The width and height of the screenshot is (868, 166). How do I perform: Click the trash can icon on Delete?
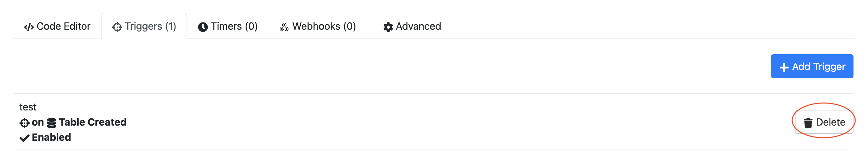(x=808, y=123)
